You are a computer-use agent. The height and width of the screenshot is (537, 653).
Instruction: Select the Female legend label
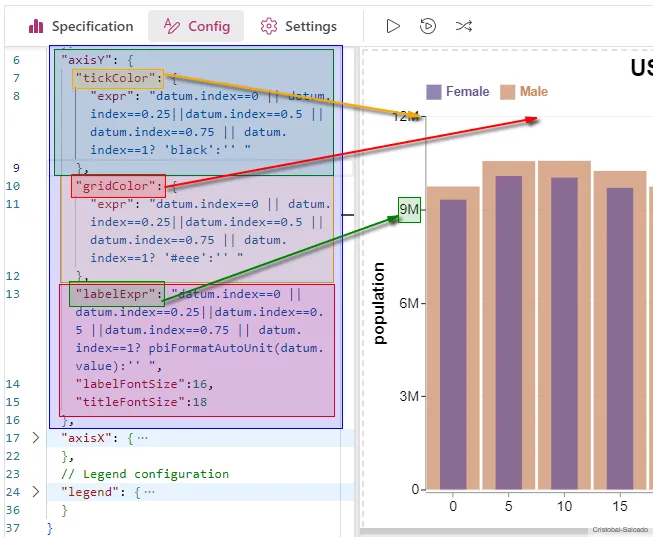(467, 92)
